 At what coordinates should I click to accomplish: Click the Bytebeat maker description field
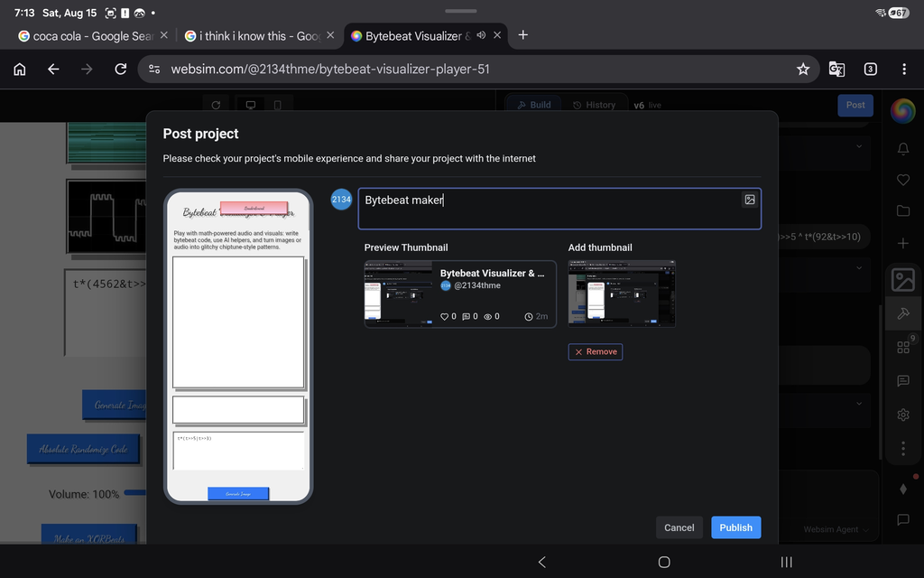point(559,209)
